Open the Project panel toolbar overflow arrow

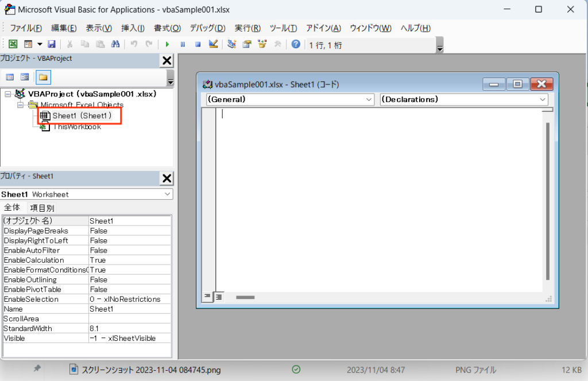(170, 78)
